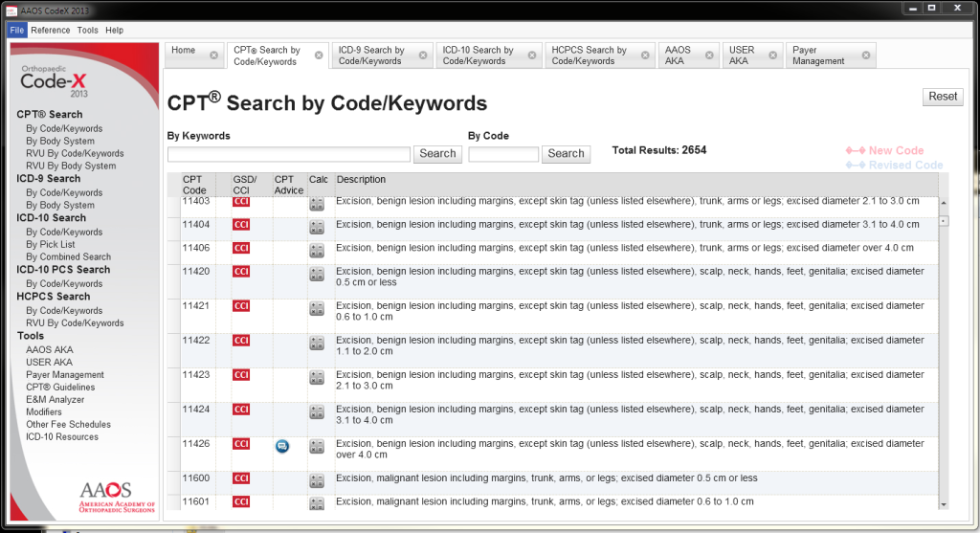Viewport: 980px width, 533px height.
Task: Close the ICD-9 Search tab
Action: click(x=423, y=56)
